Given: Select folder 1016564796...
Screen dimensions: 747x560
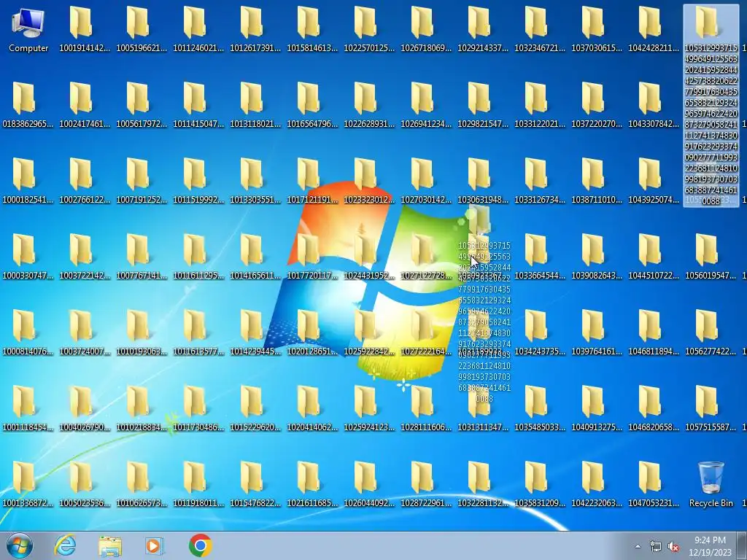Looking at the screenshot, I should point(312,105).
